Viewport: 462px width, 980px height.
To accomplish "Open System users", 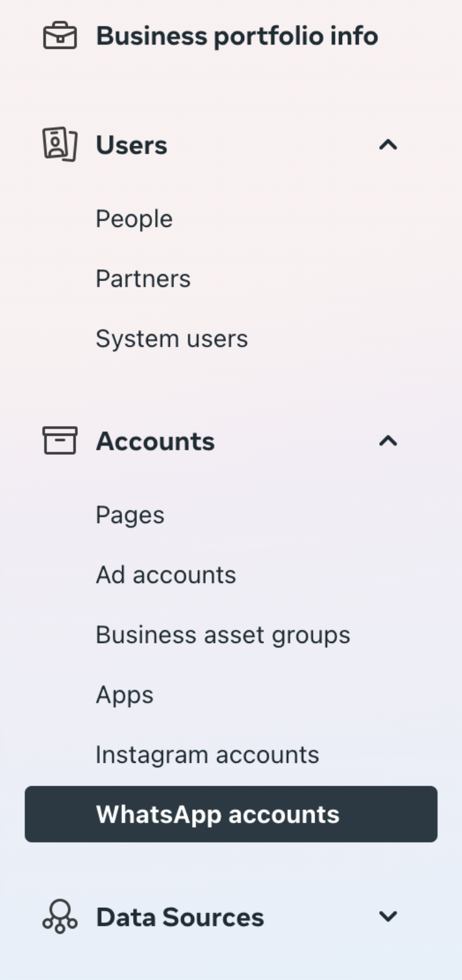I will (x=172, y=339).
